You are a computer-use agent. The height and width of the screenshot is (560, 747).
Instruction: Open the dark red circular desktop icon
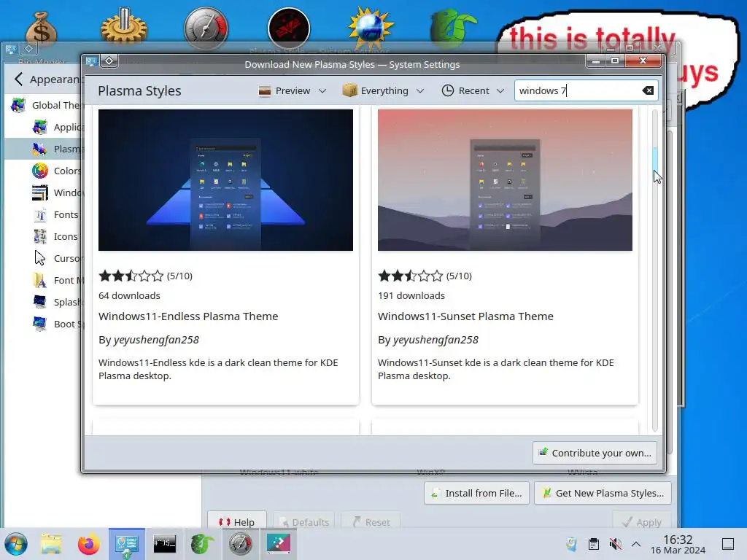(x=289, y=28)
